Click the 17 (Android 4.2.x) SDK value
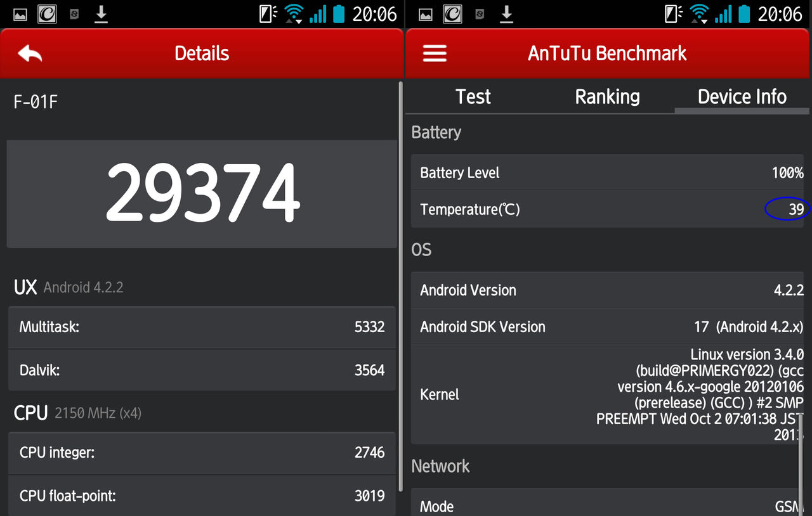The width and height of the screenshot is (812, 516). pos(749,327)
